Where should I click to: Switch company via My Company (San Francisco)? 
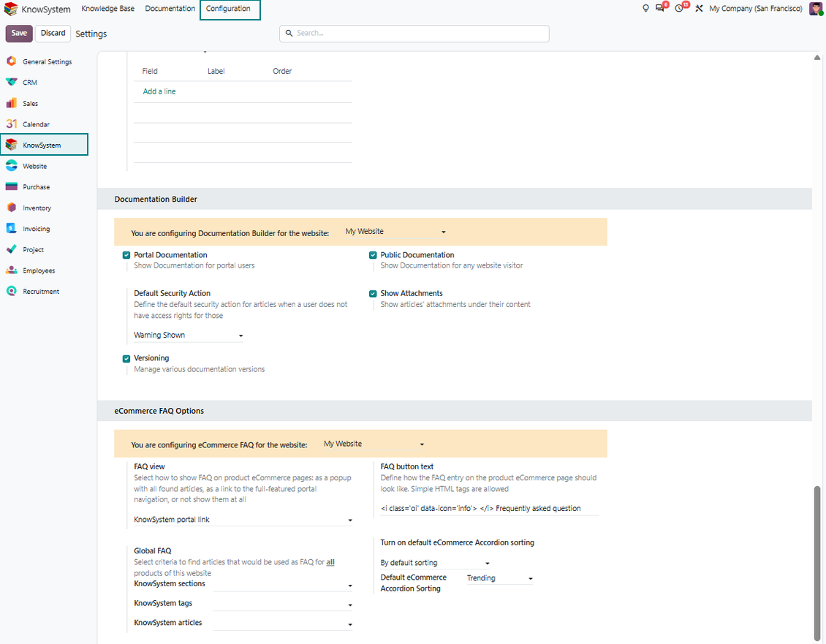[755, 9]
